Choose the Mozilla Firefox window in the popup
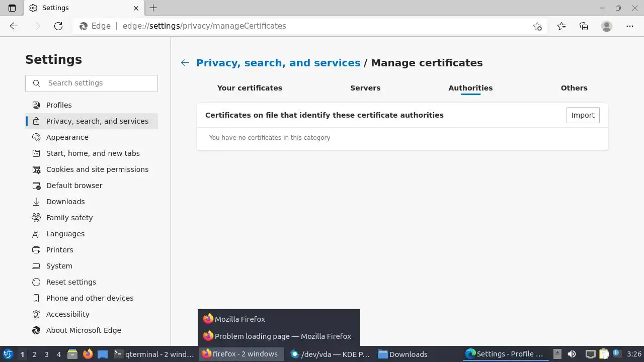The height and width of the screenshot is (362, 644). tap(279, 319)
